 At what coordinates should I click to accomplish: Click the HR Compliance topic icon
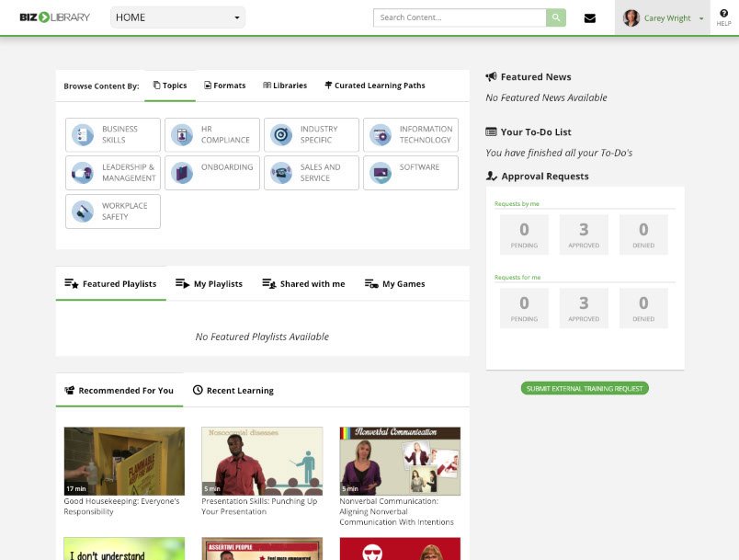(x=182, y=135)
